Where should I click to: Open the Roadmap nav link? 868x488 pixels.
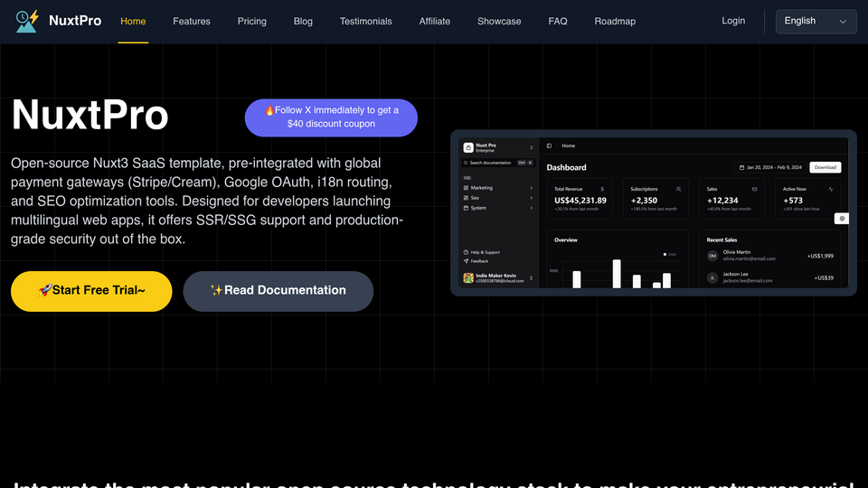point(615,21)
